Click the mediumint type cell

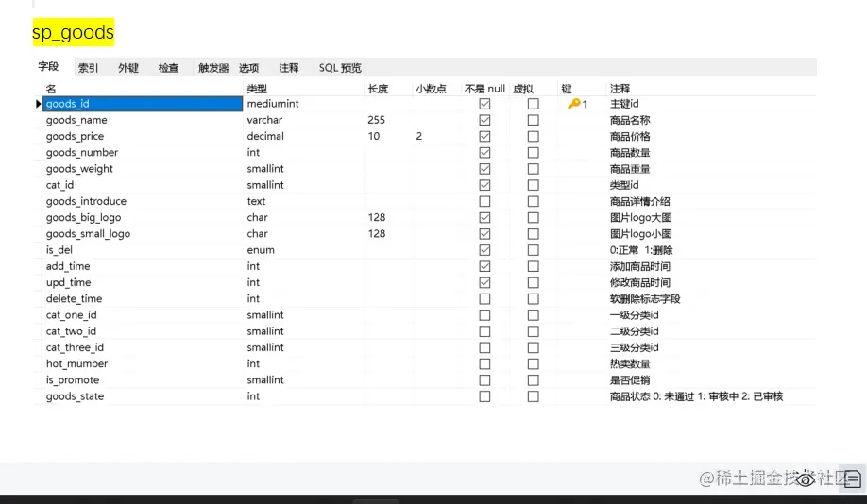click(273, 103)
